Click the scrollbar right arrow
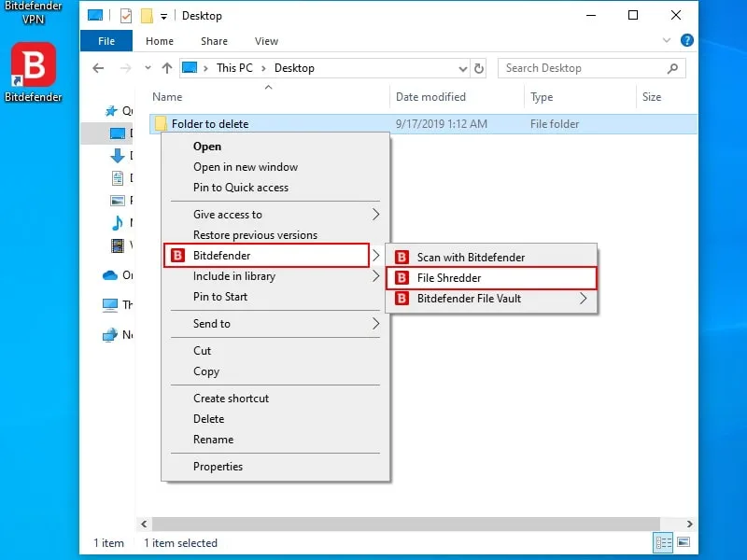The height and width of the screenshot is (560, 747). [690, 524]
